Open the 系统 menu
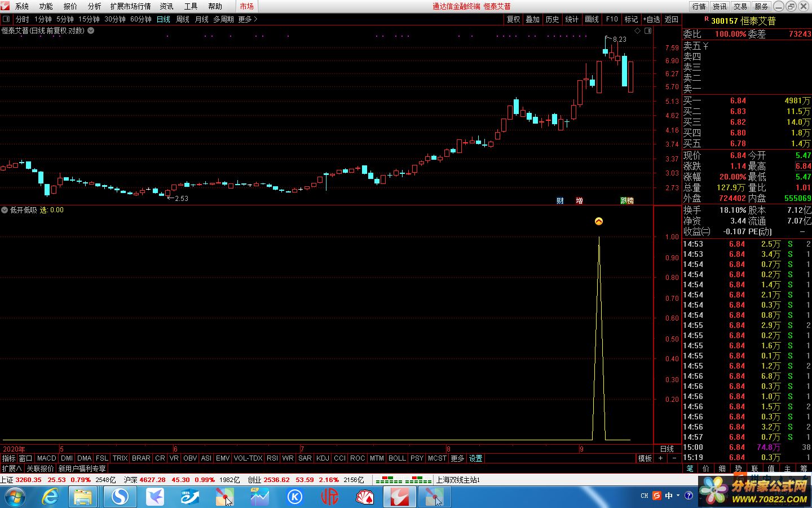 pyautogui.click(x=22, y=6)
